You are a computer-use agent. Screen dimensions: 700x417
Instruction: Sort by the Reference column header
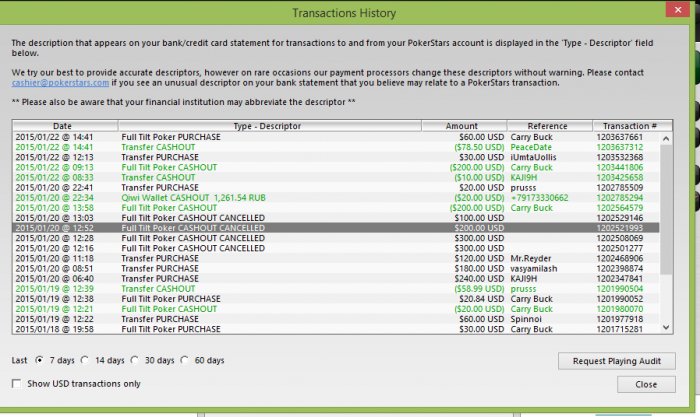coord(550,126)
